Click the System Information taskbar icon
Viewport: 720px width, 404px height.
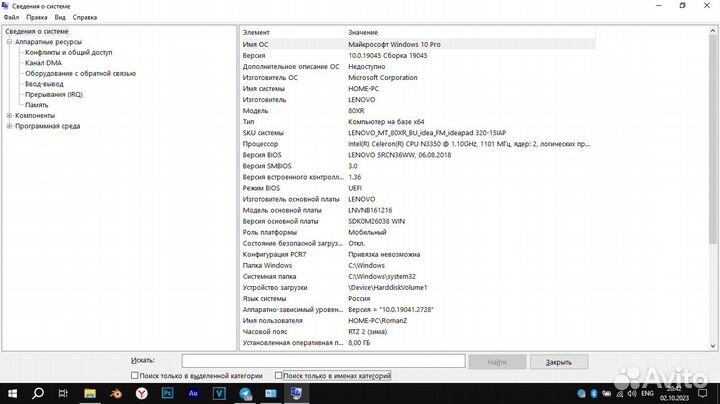click(x=296, y=393)
